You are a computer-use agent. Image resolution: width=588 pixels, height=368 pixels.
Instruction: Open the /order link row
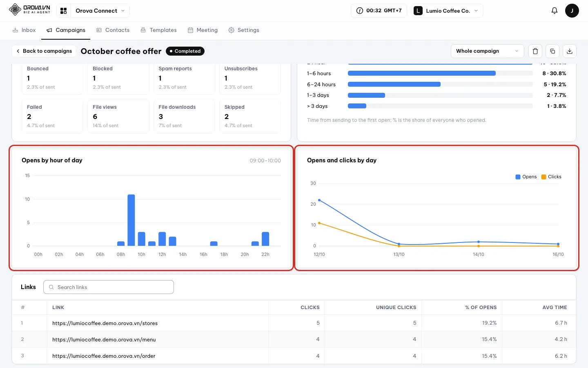tap(294, 356)
